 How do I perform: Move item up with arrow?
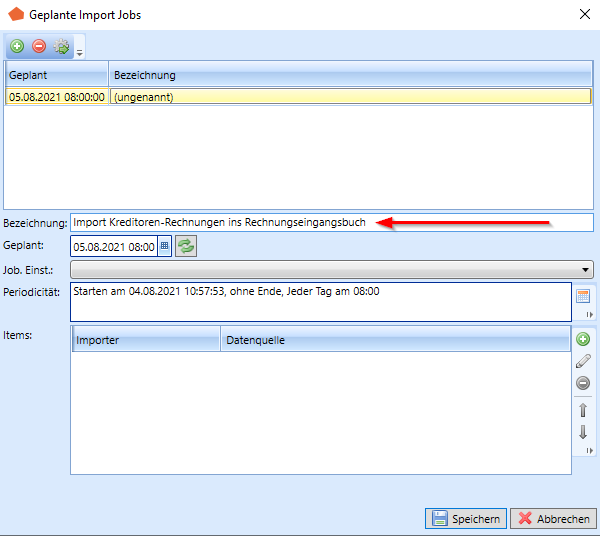[583, 410]
